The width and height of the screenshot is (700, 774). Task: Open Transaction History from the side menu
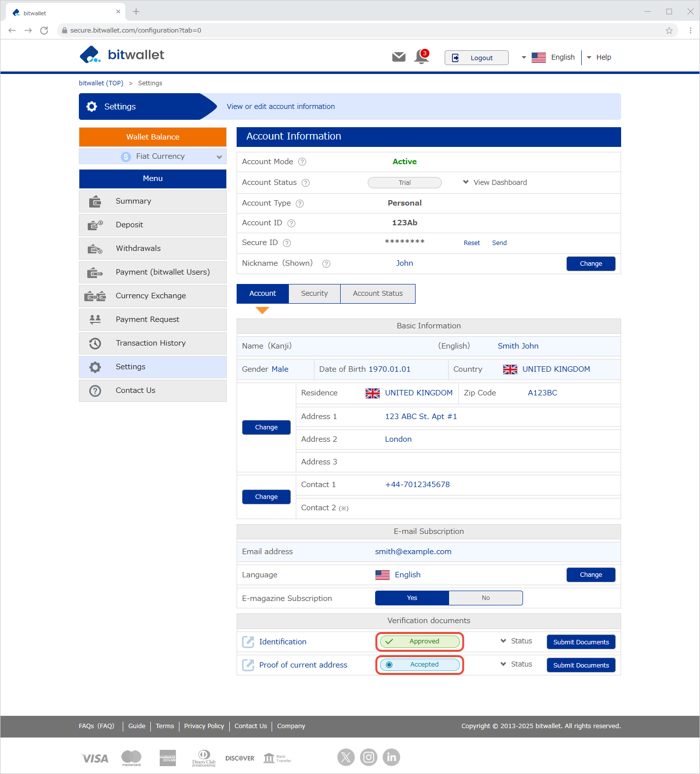[151, 343]
